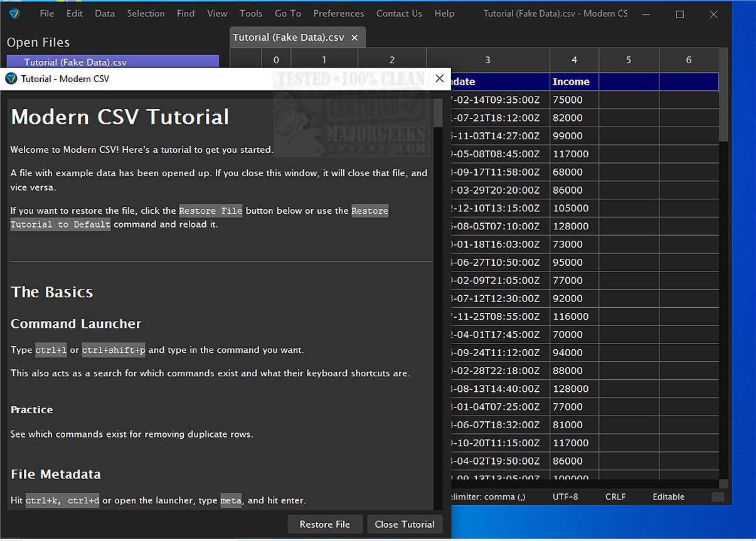Click the Income cell 95000

point(574,262)
